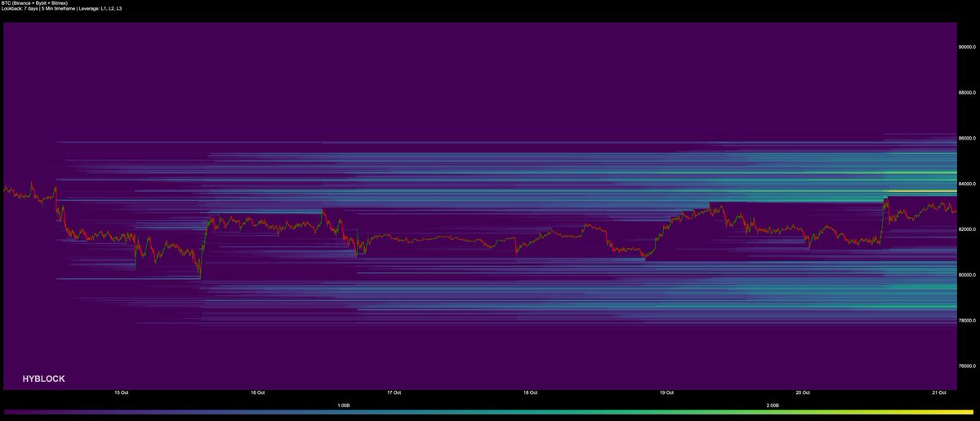Click the 21 Oct date label
The width and height of the screenshot is (980, 421).
939,393
